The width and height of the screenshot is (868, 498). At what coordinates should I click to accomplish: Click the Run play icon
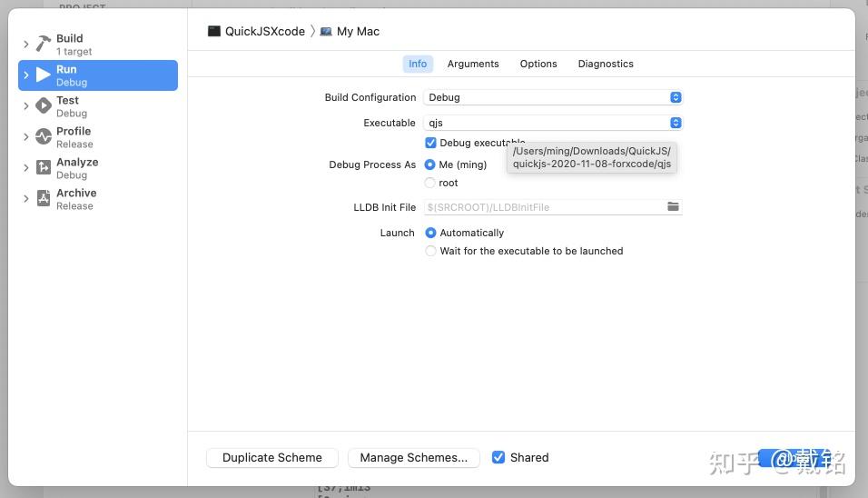pos(44,75)
